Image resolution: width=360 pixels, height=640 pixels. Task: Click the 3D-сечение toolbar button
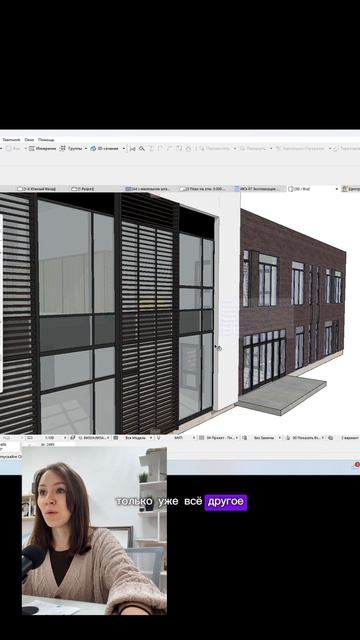(x=105, y=149)
